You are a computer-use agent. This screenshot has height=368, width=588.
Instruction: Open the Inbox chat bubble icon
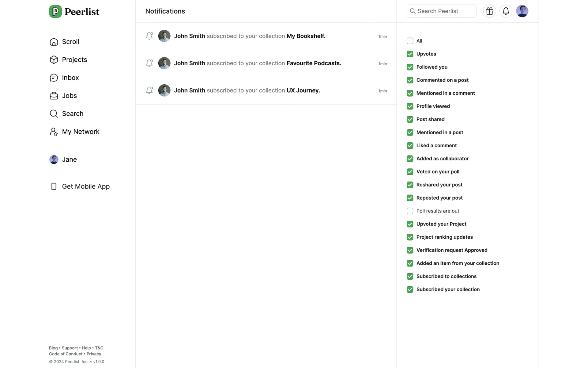pos(54,78)
